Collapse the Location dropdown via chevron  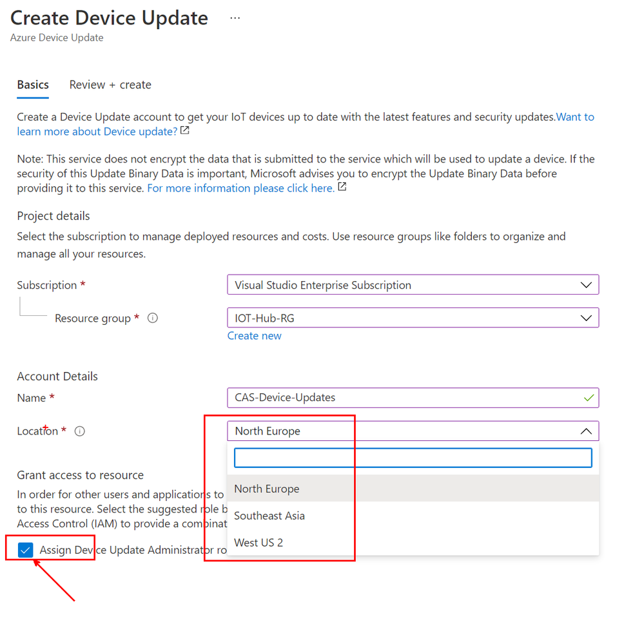click(x=586, y=431)
